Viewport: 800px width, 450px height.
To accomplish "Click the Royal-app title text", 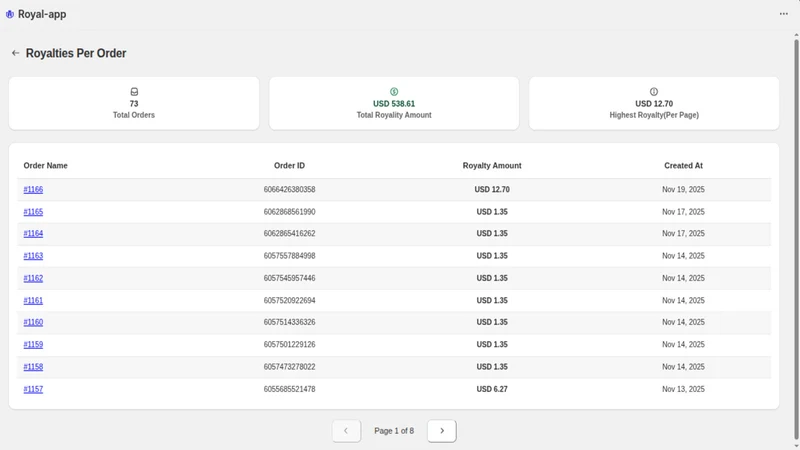I will (42, 14).
